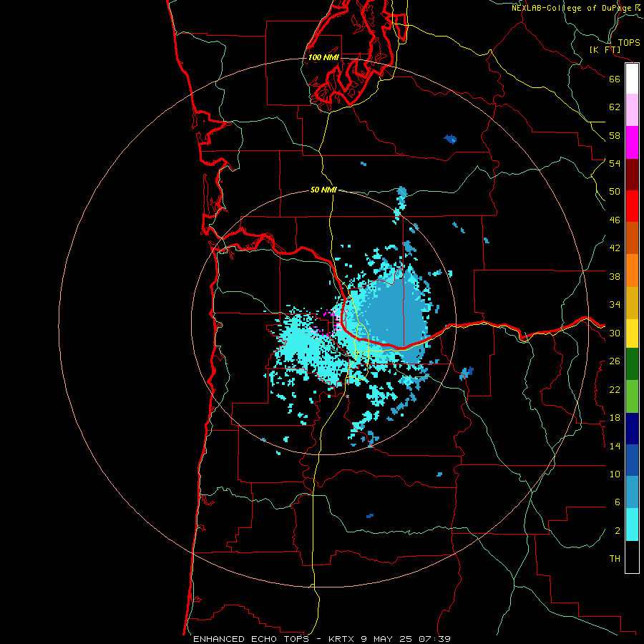This screenshot has width=644, height=644.
Task: Click the orange 42 kft legend swatch
Action: click(x=632, y=270)
